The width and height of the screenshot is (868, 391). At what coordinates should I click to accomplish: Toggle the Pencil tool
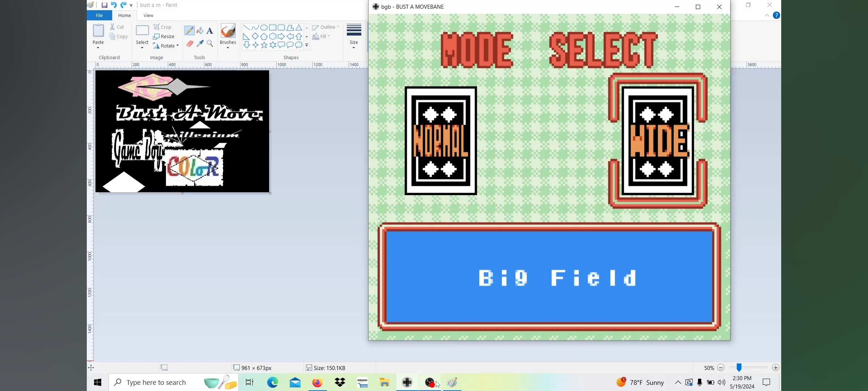190,31
